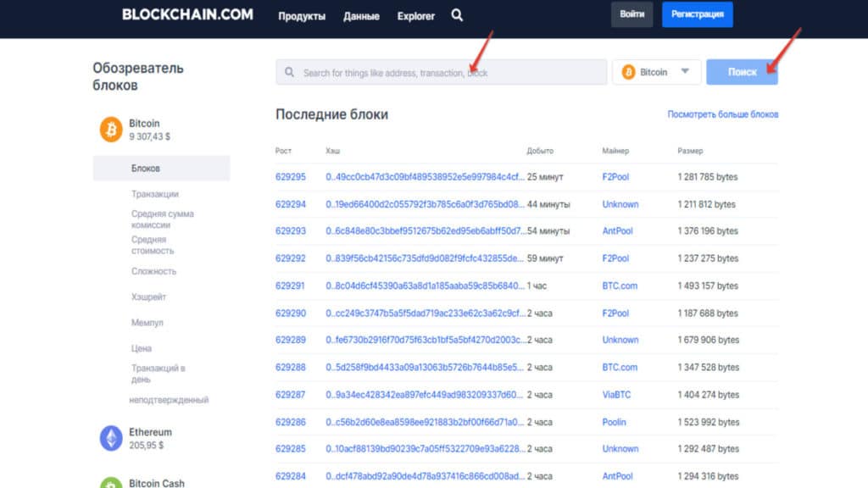
Task: Open Транзакций в день section
Action: coord(159,374)
